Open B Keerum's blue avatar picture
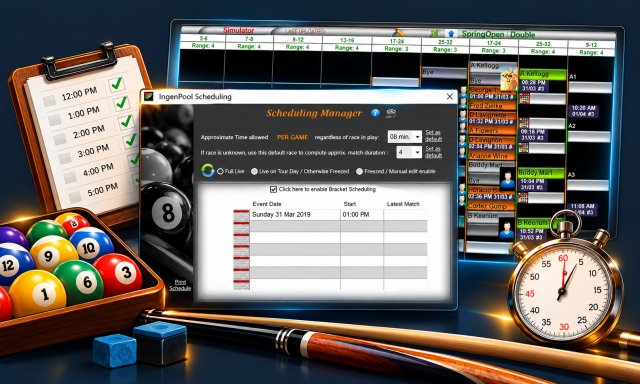Viewport: 640px width, 384px height. click(507, 229)
